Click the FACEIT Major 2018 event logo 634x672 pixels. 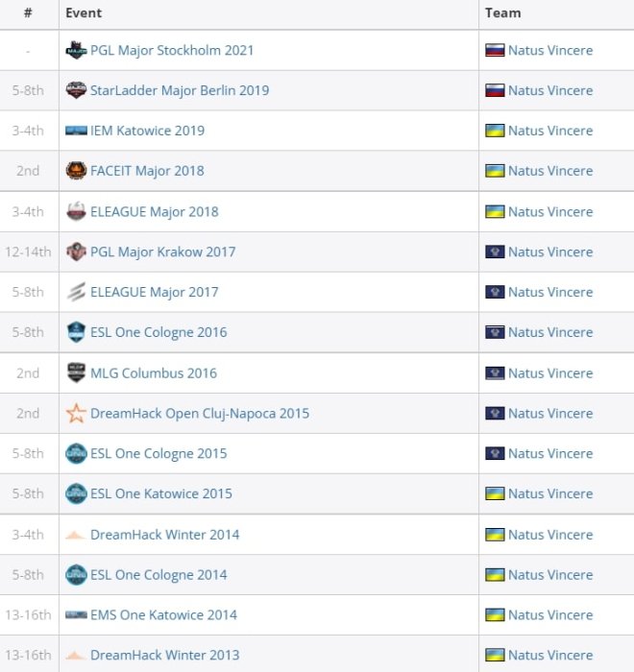76,171
